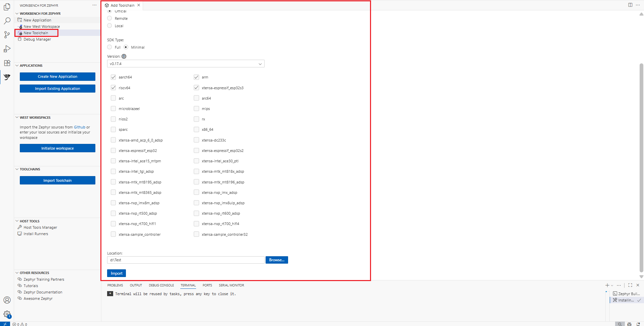Select the PROBLEMS panel tab
Viewport: 644px width, 326px height.
[x=115, y=285]
